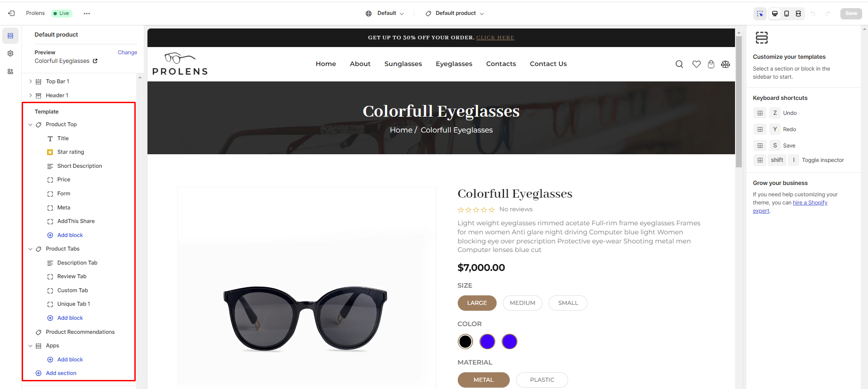Click the search magnifier in store header
The image size is (868, 389).
(679, 64)
